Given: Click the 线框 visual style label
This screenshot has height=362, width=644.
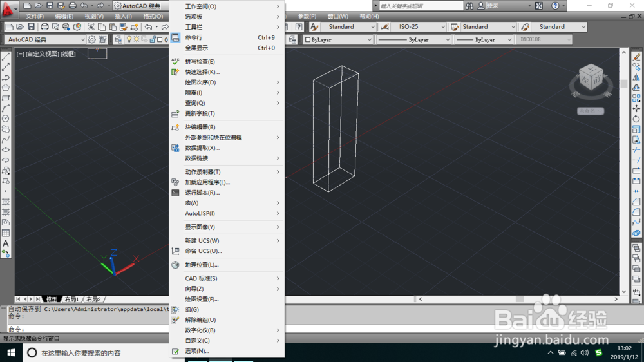Looking at the screenshot, I should tap(69, 54).
